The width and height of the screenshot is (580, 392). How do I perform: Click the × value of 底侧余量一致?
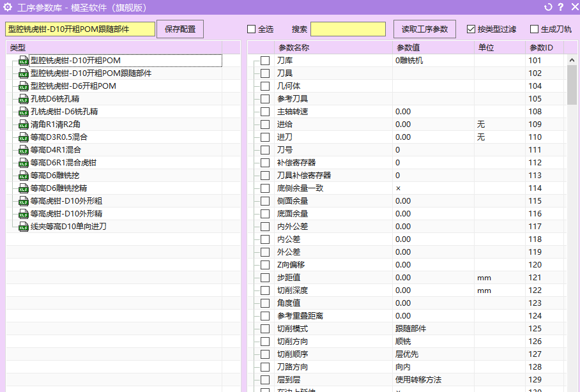click(398, 188)
